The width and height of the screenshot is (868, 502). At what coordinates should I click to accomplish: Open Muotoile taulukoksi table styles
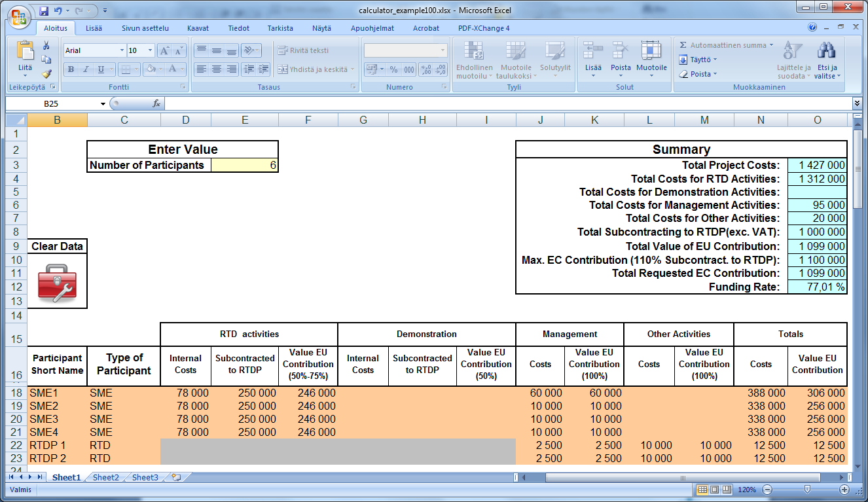(x=516, y=60)
